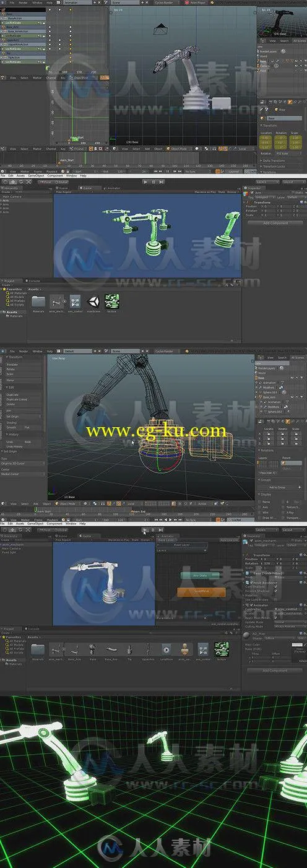The image size is (307, 868).
Task: Select Materials folder in second Unity Project panel
Action: tap(38, 651)
